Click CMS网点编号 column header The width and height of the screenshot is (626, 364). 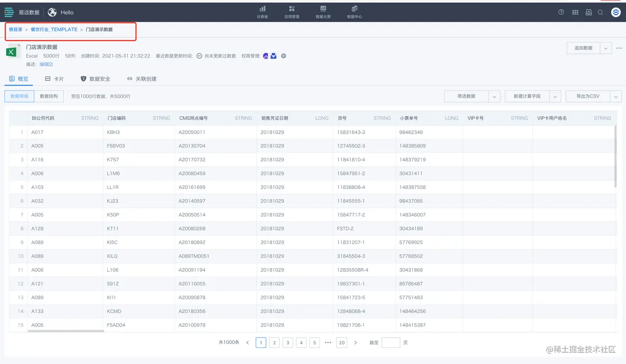click(216, 118)
